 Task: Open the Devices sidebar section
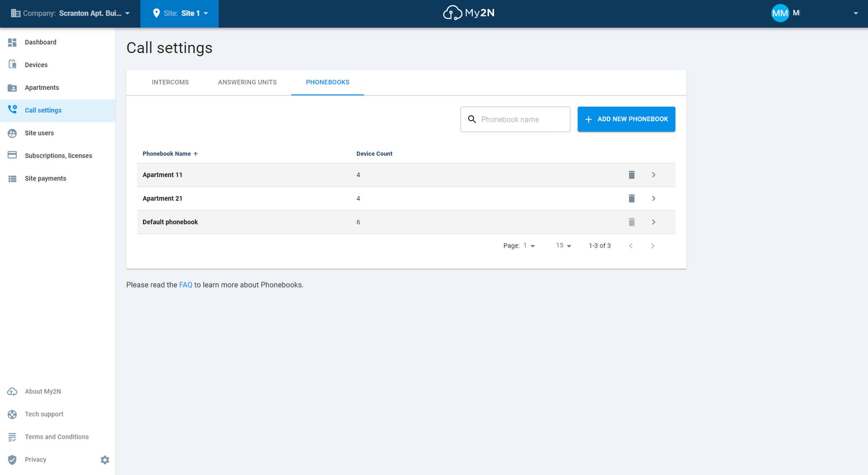tap(57, 65)
